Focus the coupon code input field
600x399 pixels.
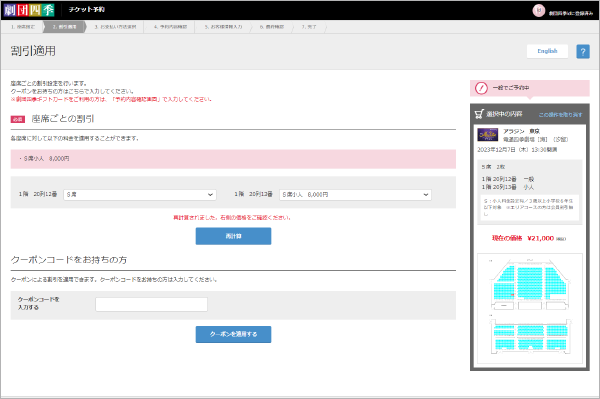click(152, 305)
